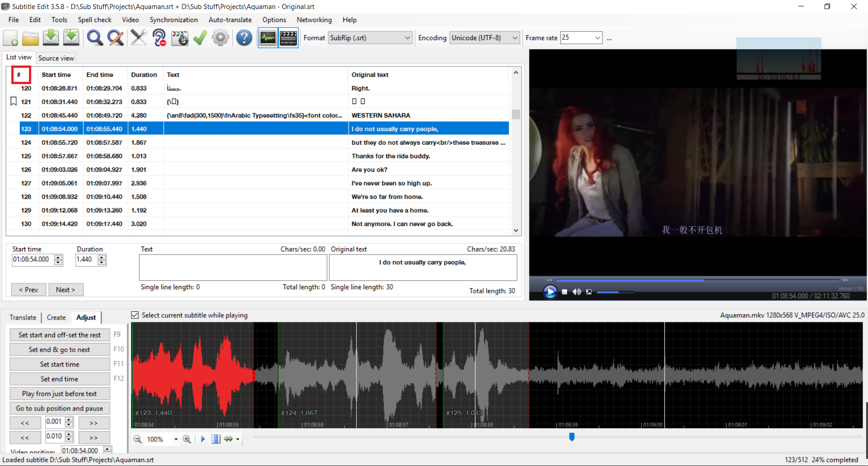Click Go to sub position and pause
The width and height of the screenshot is (868, 466).
pyautogui.click(x=60, y=408)
